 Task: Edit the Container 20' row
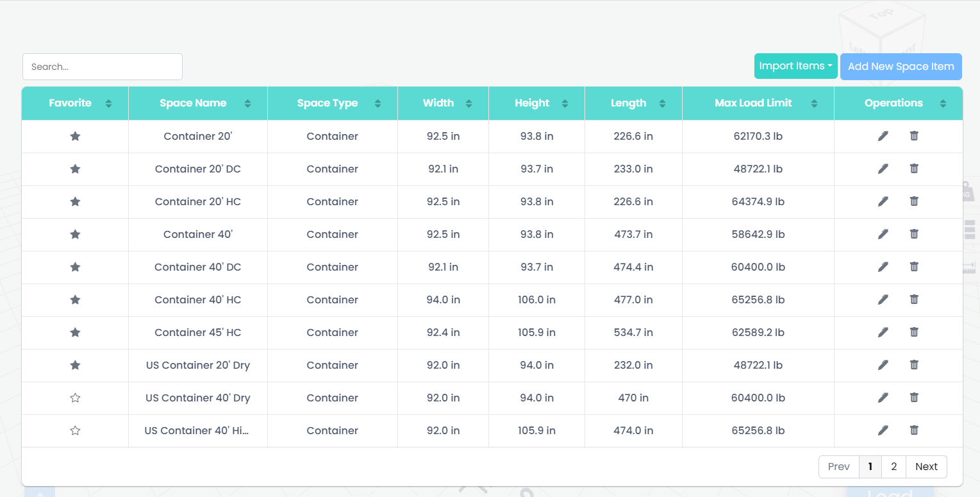[x=883, y=136]
